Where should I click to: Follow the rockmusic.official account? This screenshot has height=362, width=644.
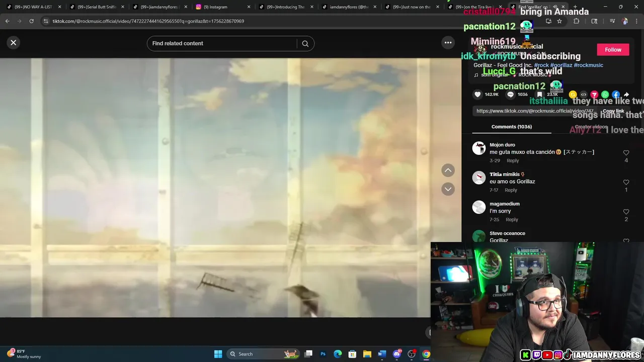tap(613, 50)
